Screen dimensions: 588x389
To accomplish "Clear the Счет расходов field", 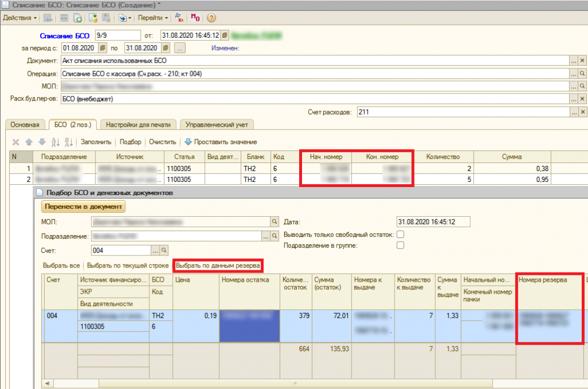I will pyautogui.click(x=582, y=111).
